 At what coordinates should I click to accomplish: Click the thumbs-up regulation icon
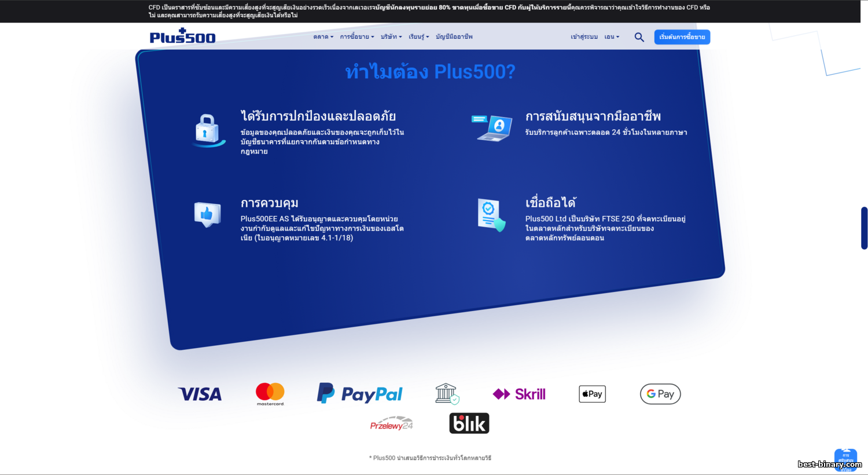(207, 214)
